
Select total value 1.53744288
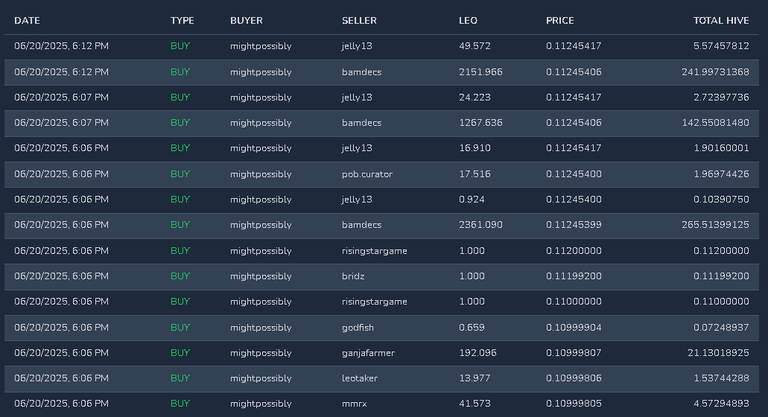point(721,378)
